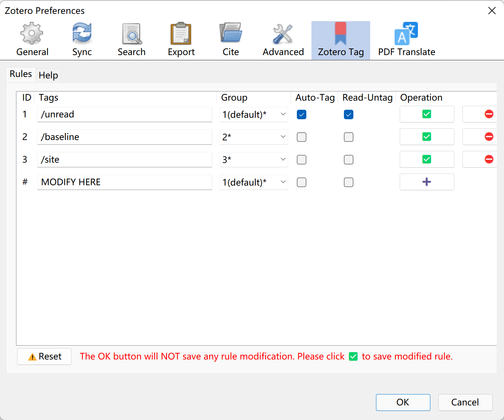The width and height of the screenshot is (504, 420).
Task: Close the Zotero Preferences window
Action: [x=492, y=11]
